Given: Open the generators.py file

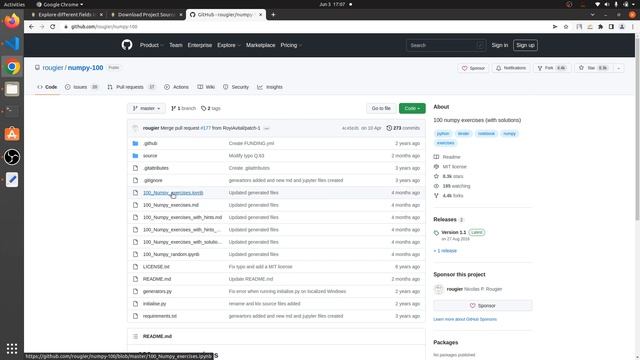Looking at the screenshot, I should click(157, 291).
